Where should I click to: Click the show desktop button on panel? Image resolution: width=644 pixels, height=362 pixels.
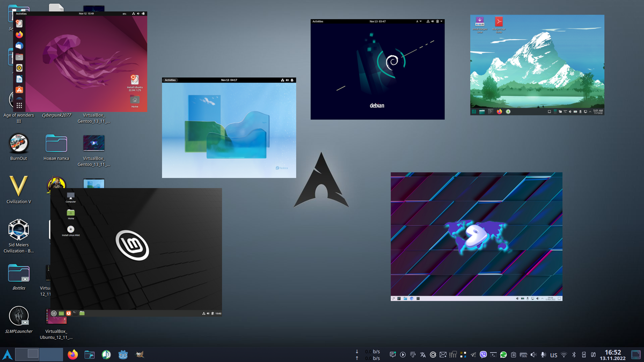[x=636, y=354]
